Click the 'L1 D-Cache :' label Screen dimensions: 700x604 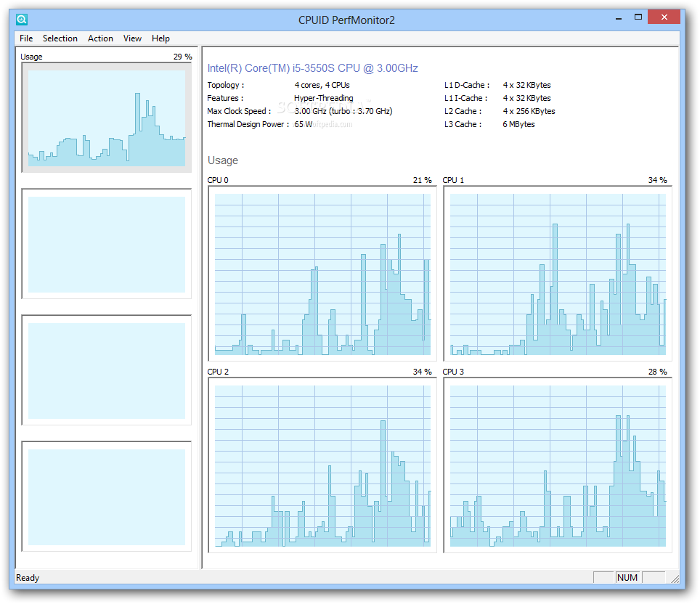click(467, 85)
